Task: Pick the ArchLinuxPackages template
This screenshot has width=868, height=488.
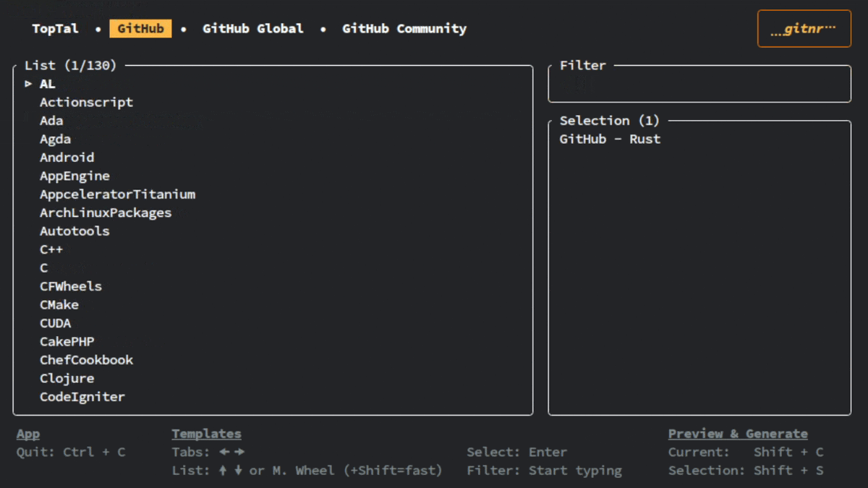Action: click(105, 213)
